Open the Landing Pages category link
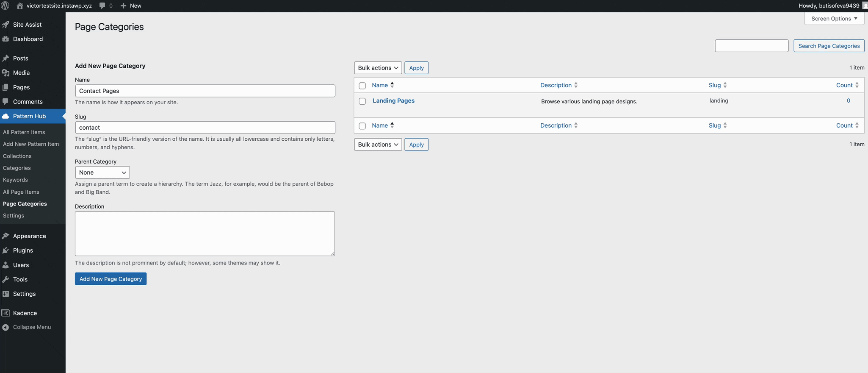Screen dimensions: 868x373 click(394, 101)
